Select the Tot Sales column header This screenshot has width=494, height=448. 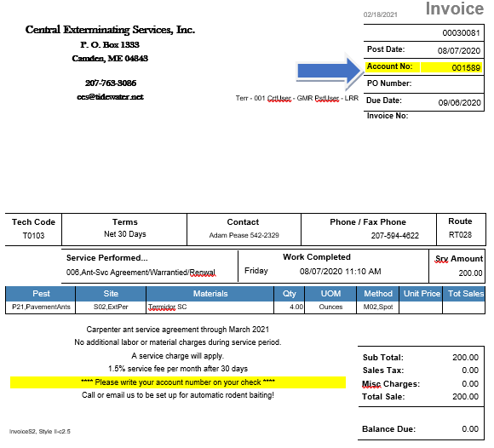point(465,294)
